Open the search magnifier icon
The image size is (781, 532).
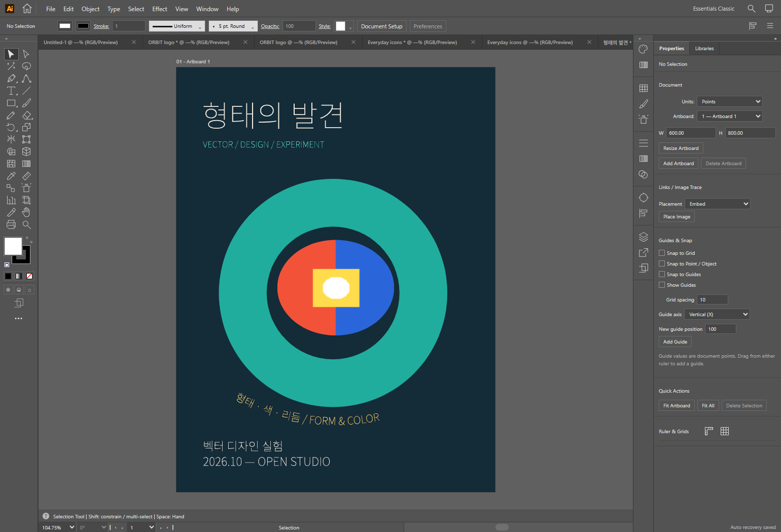(752, 9)
